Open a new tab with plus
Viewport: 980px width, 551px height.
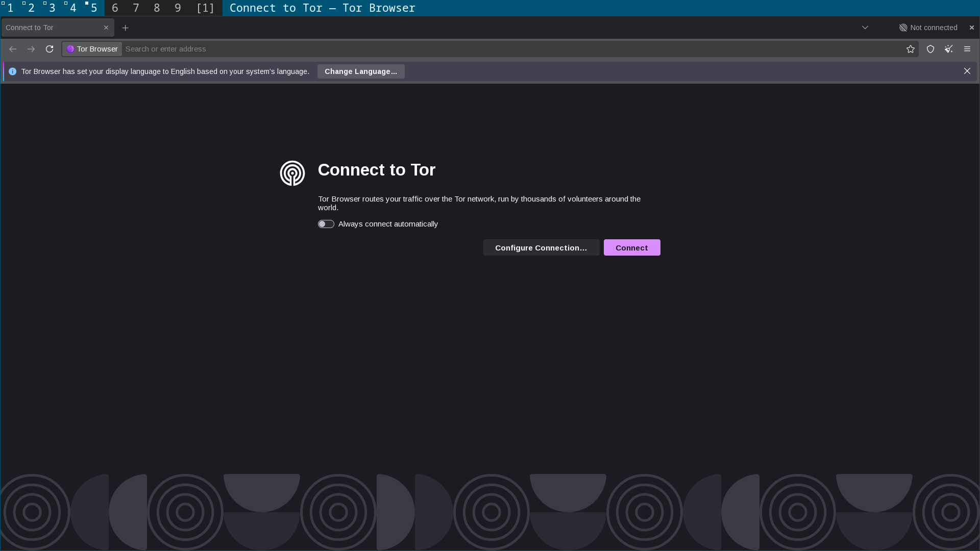point(126,28)
